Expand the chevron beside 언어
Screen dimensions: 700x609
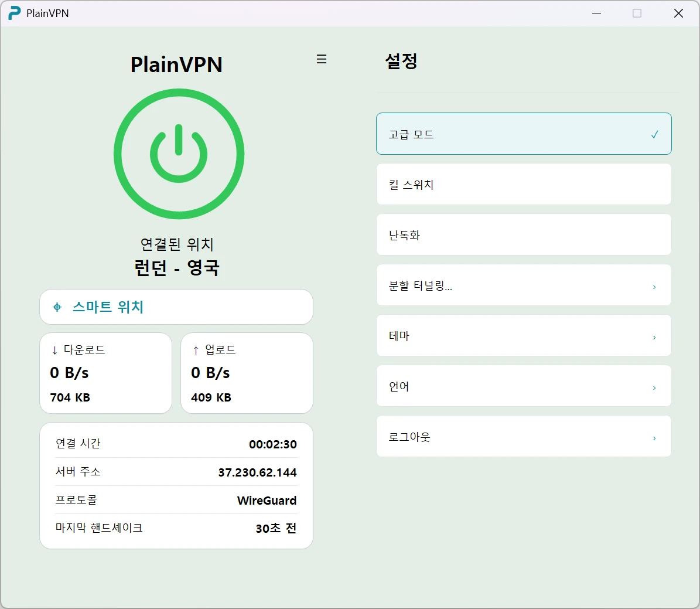click(654, 388)
